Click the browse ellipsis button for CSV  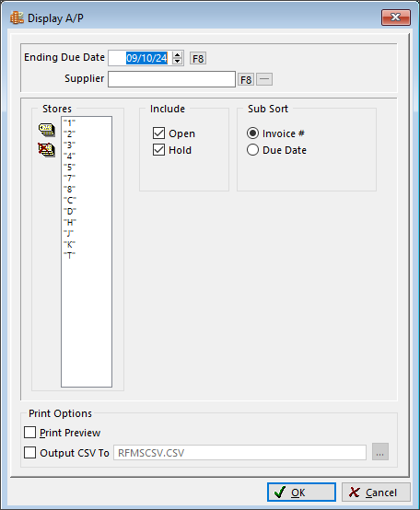coord(380,452)
